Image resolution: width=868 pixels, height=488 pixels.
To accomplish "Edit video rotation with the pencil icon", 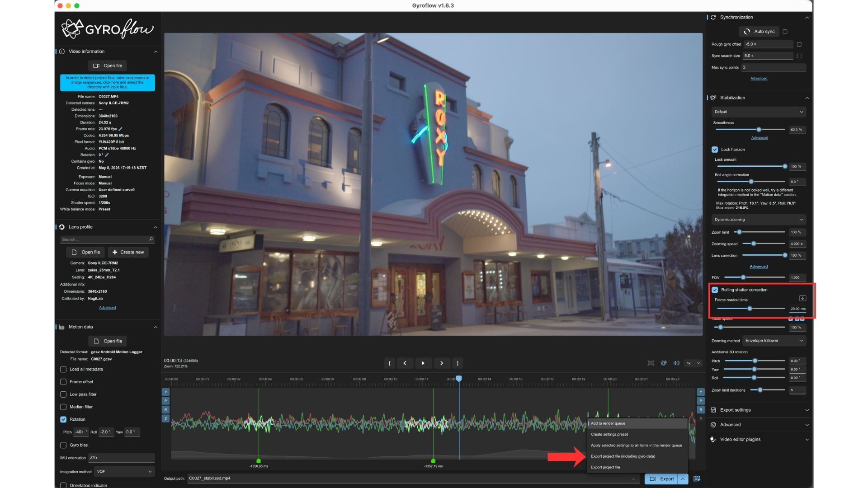I will click(x=107, y=155).
